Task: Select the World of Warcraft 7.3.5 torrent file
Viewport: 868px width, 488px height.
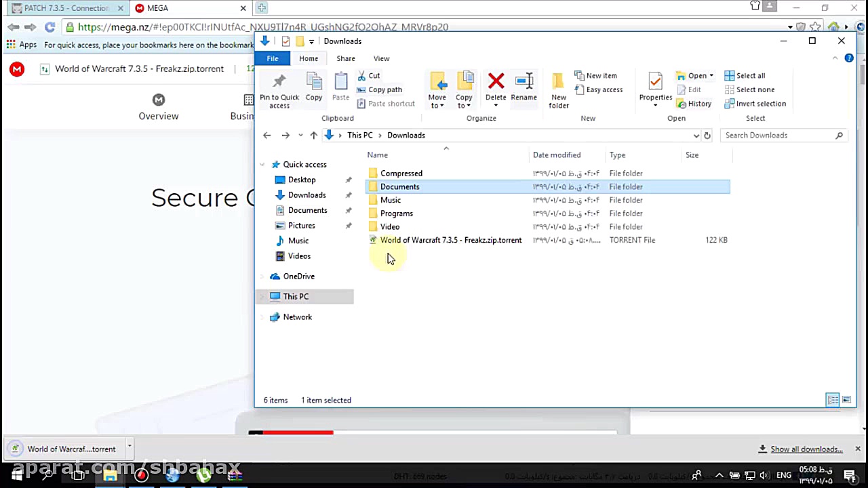Action: (x=451, y=240)
